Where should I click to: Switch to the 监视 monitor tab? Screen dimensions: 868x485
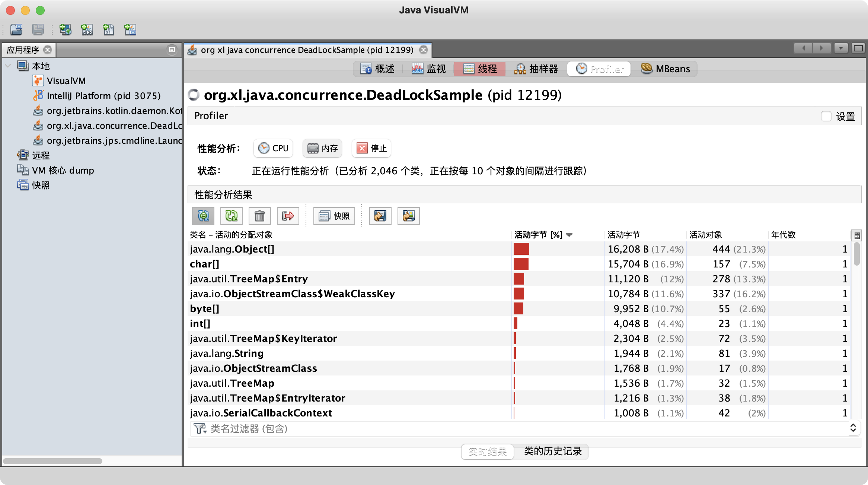pos(428,69)
